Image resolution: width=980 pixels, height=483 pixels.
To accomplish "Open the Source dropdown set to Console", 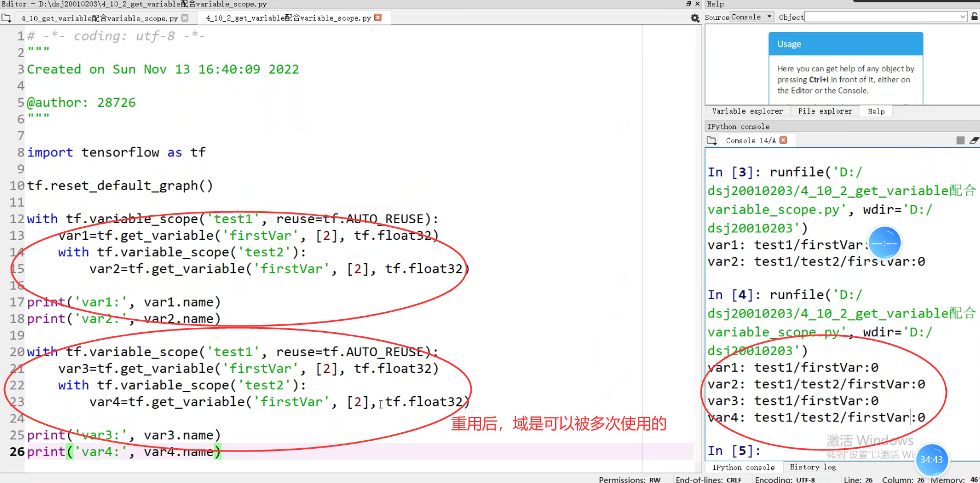I will 751,17.
